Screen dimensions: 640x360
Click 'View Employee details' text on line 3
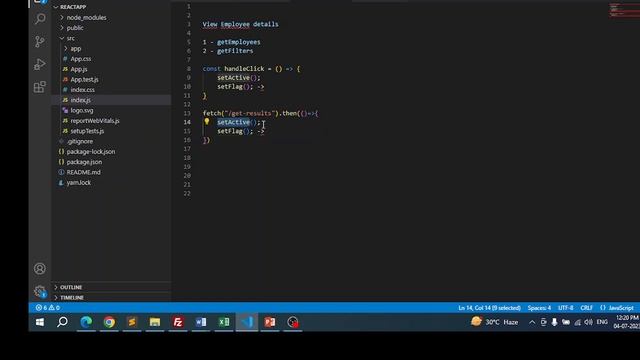coord(240,24)
